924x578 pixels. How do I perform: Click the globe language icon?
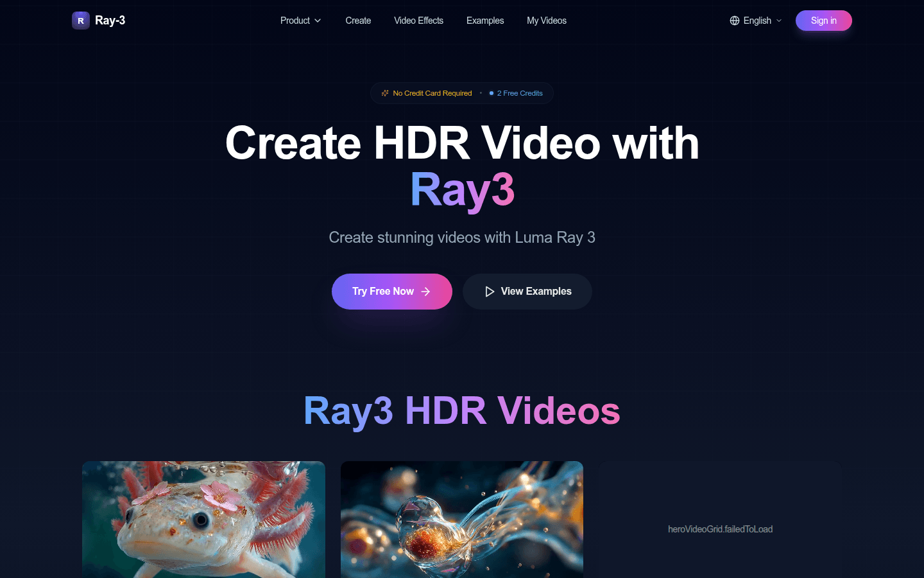click(734, 20)
